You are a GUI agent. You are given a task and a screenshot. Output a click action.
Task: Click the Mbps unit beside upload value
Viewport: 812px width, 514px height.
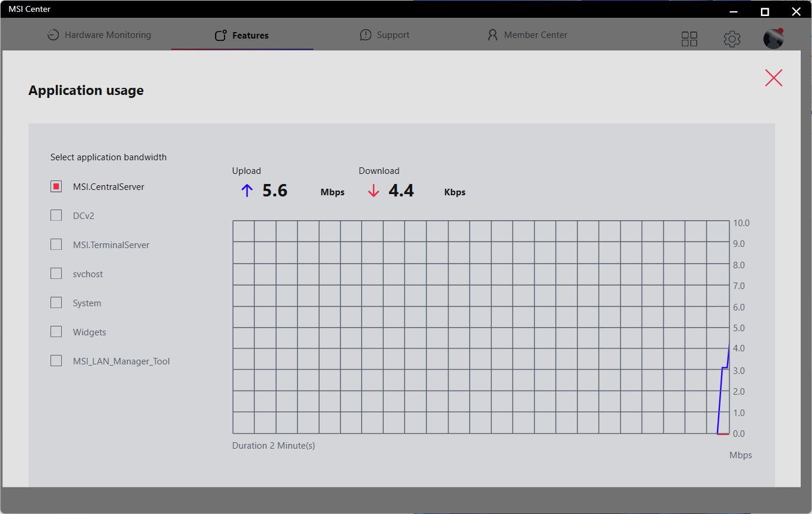pos(333,192)
